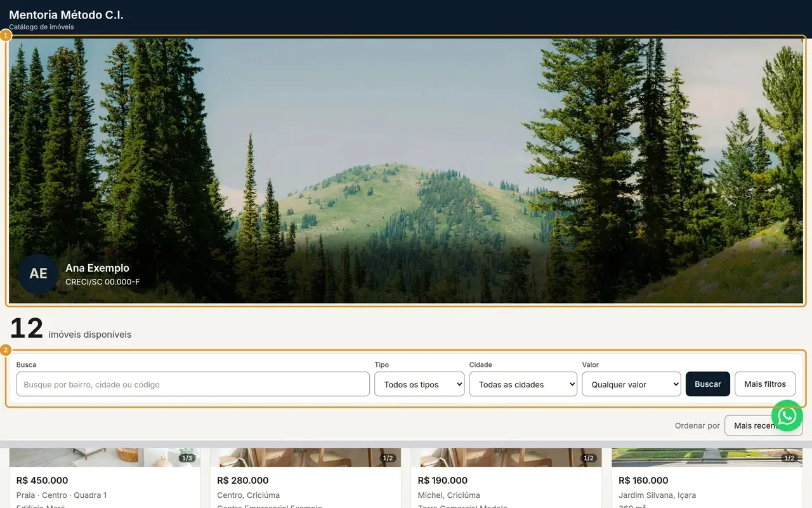Screen dimensions: 812x508
Task: Click the Centro, Criciúma location text
Action: click(x=248, y=495)
